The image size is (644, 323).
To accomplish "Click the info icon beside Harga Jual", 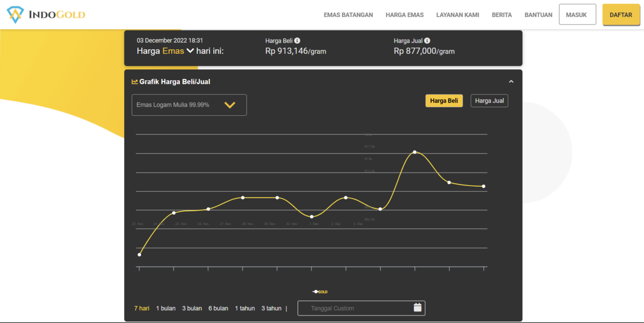I will coord(427,41).
